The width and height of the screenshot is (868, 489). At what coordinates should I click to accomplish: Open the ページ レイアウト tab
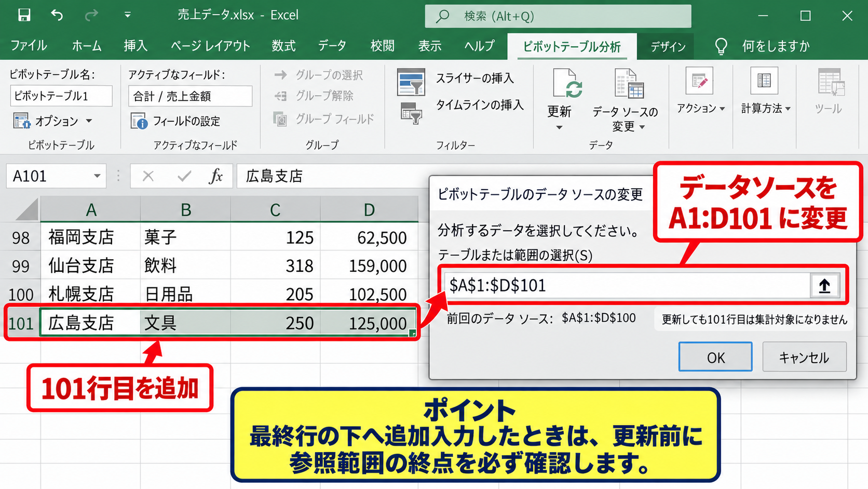pyautogui.click(x=210, y=46)
